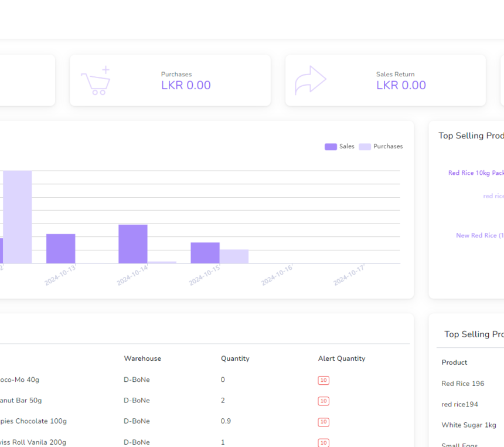Screen dimensions: 504x447
Task: Click alert badge in Chocolate 100g row
Action: 323,422
